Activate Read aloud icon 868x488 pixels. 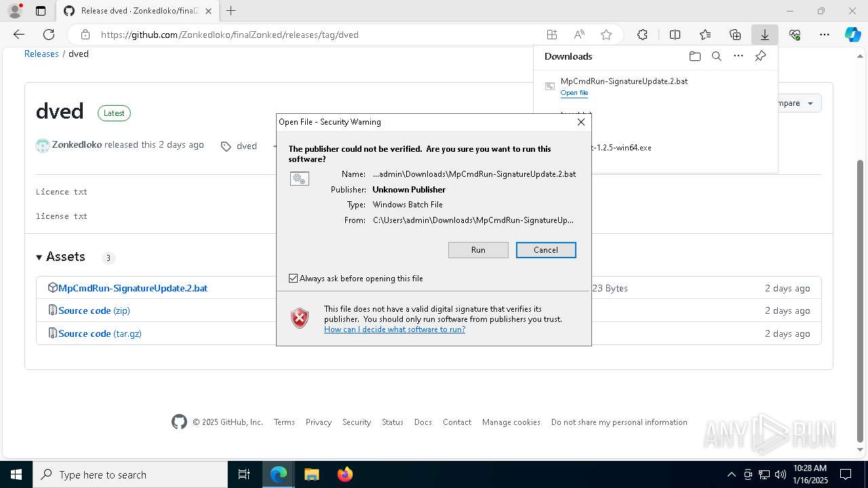(x=579, y=35)
